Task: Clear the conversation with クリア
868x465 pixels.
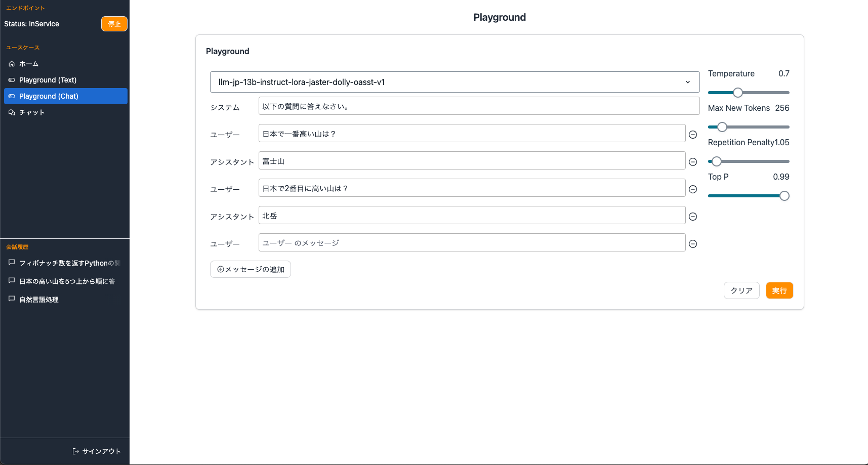Action: click(741, 290)
